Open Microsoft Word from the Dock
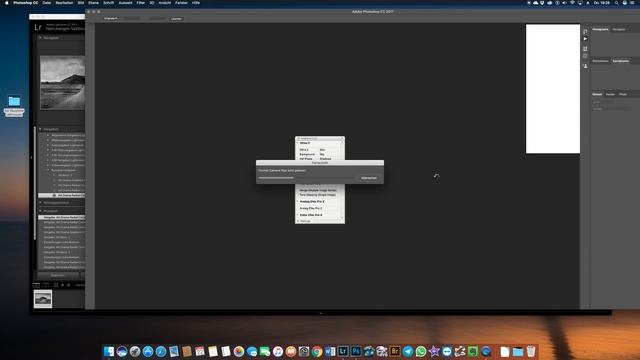The width and height of the screenshot is (640, 360). click(x=330, y=351)
